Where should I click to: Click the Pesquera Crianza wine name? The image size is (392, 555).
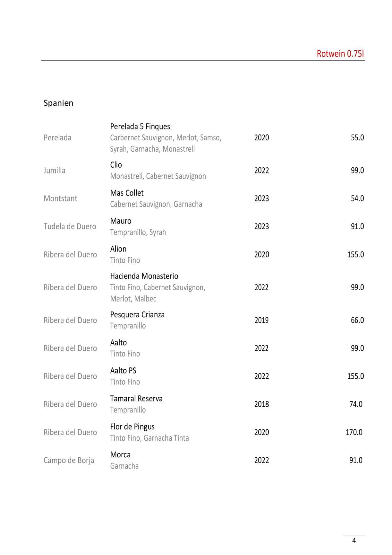137,315
